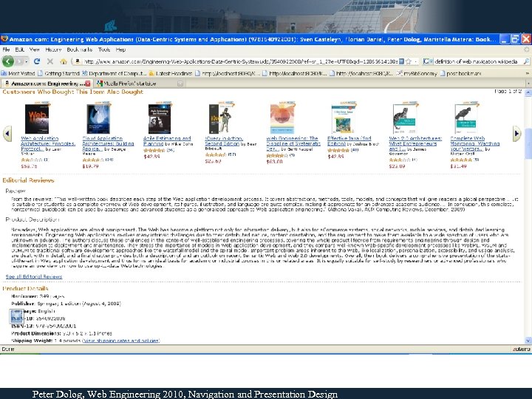Click view shipping rates and policies link
This screenshot has height=399, width=532.
(x=121, y=341)
